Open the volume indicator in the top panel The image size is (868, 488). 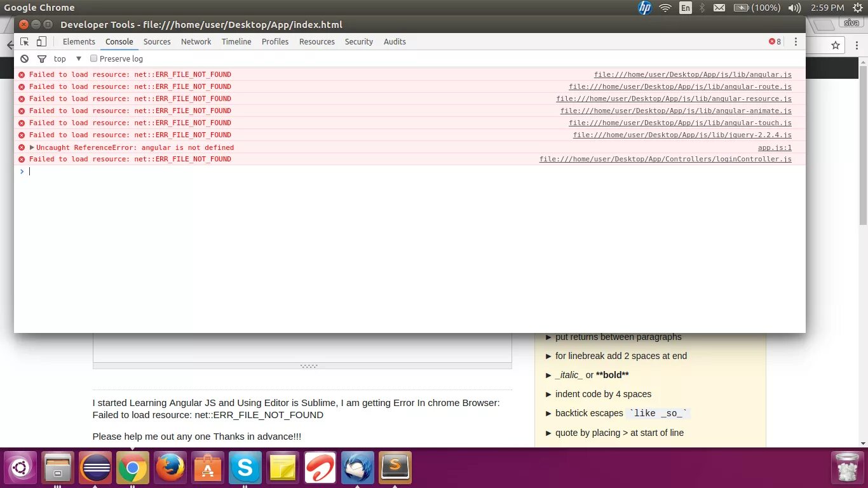pyautogui.click(x=794, y=8)
